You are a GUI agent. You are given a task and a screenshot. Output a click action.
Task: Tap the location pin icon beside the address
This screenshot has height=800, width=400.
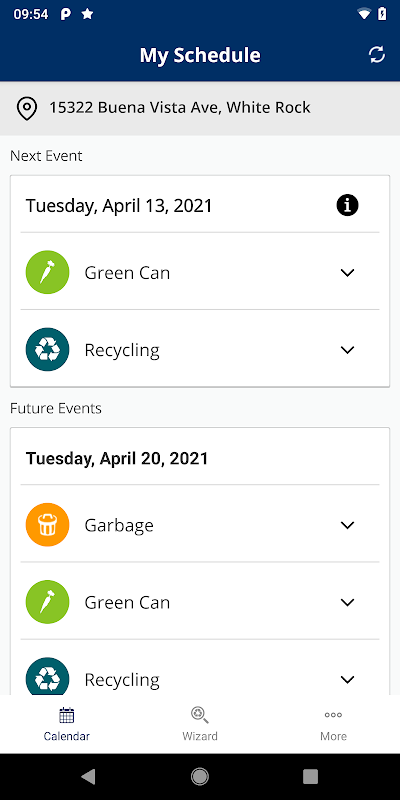point(27,109)
